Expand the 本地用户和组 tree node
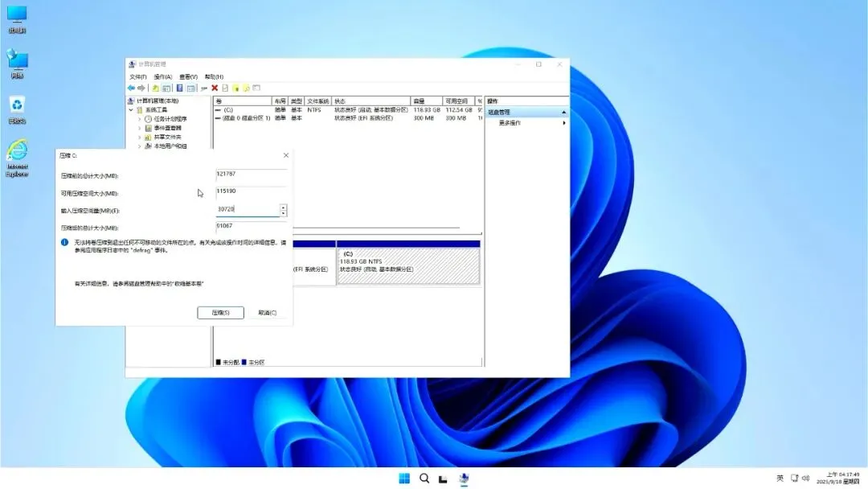This screenshot has height=489, width=868. pos(140,146)
